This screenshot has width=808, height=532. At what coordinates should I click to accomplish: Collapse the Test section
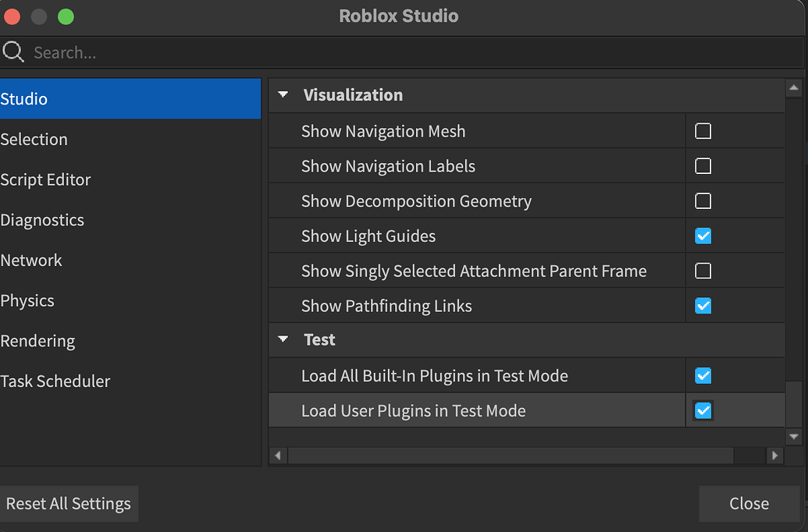click(283, 339)
